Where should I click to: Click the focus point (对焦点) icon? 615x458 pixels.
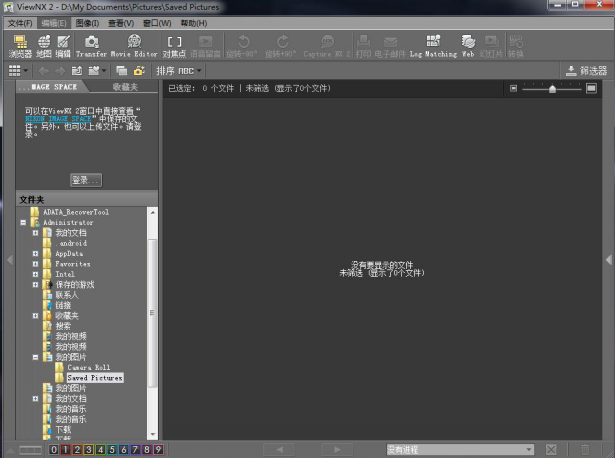coord(174,46)
